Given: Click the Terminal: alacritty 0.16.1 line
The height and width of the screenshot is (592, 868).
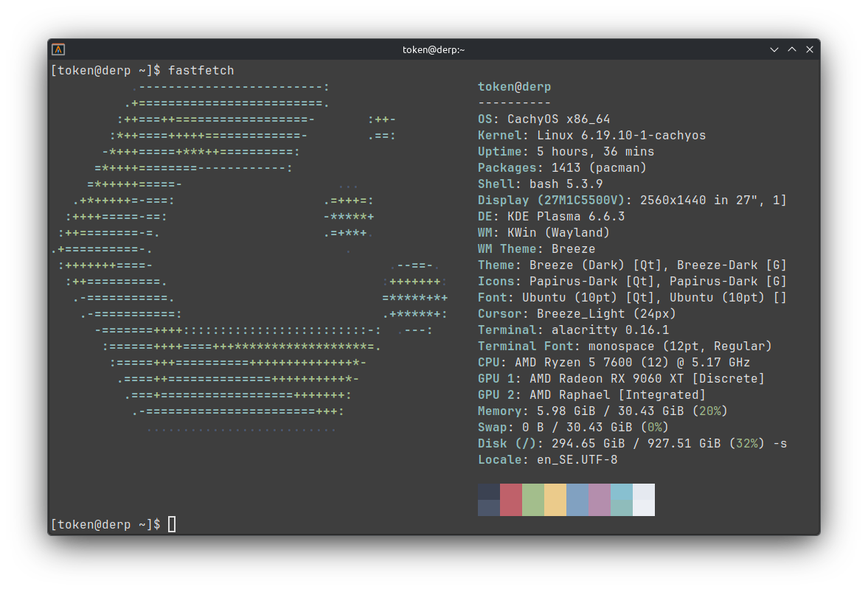Looking at the screenshot, I should [574, 330].
